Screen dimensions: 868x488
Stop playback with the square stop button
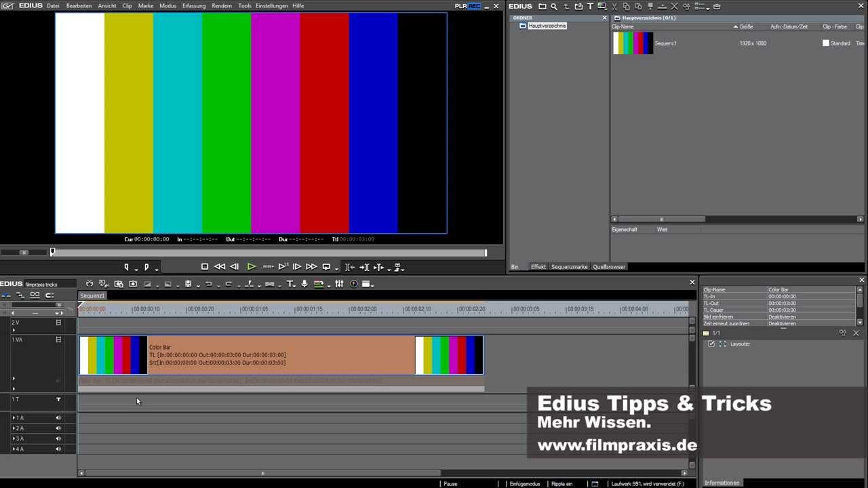point(205,267)
